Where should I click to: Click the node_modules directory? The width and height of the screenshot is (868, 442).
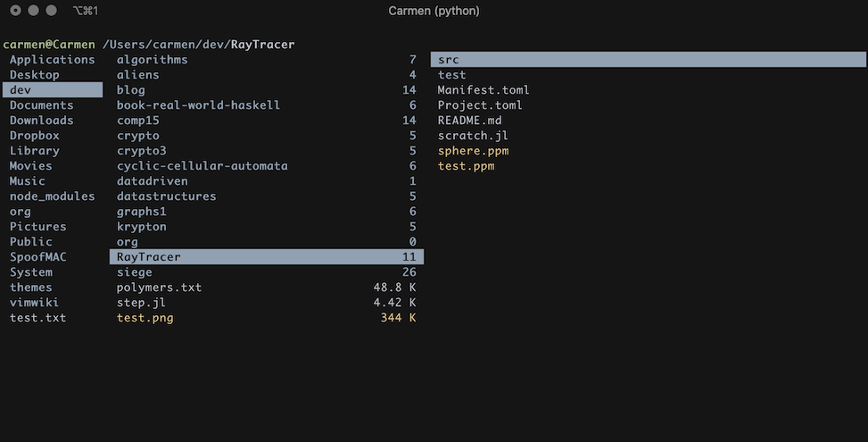52,196
